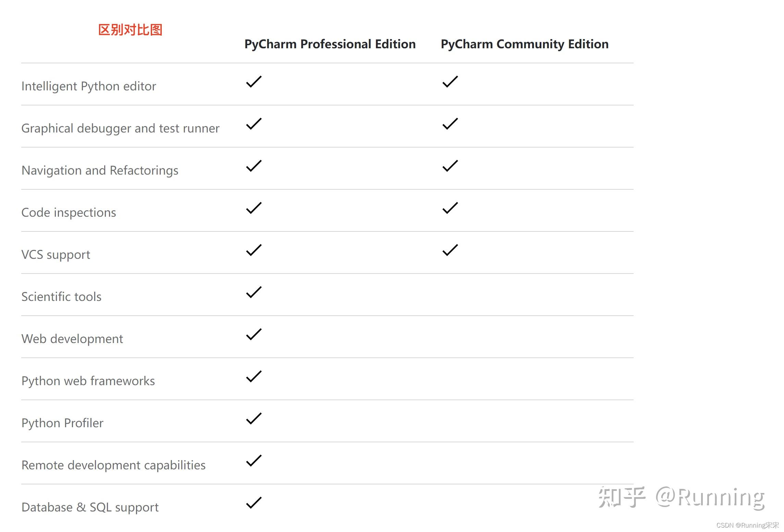
Task: Click the Community checkmark for Navigation and Refactorings
Action: (x=450, y=166)
